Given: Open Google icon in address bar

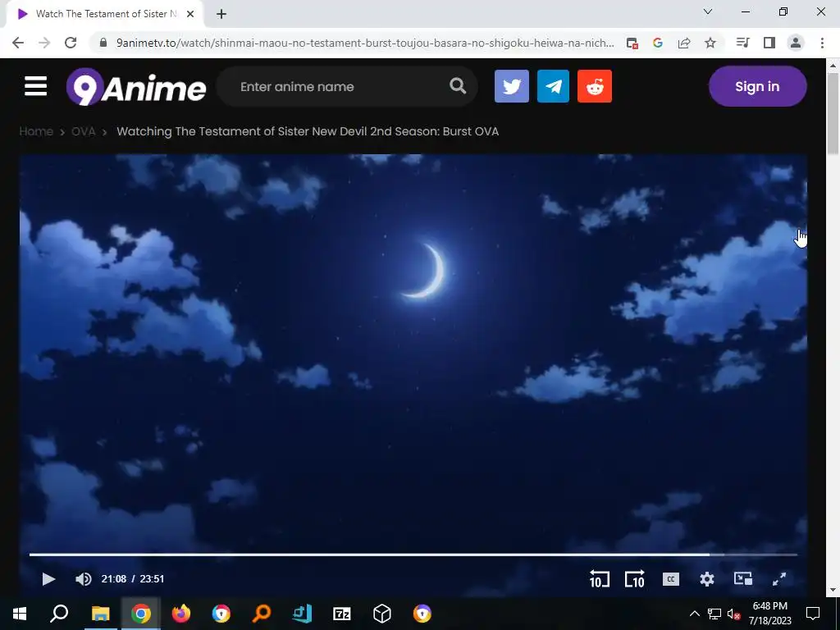Looking at the screenshot, I should pyautogui.click(x=658, y=43).
